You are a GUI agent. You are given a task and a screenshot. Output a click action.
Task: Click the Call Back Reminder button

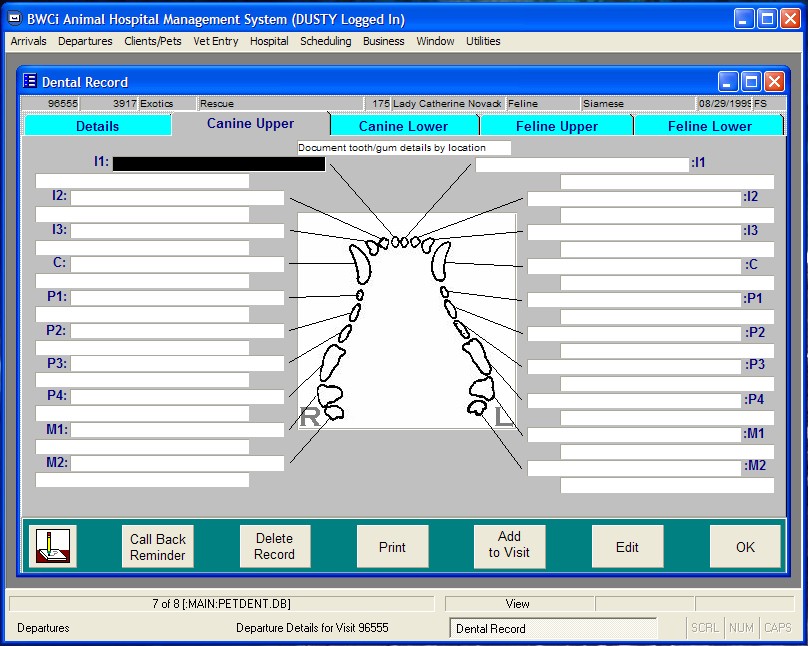(x=158, y=547)
